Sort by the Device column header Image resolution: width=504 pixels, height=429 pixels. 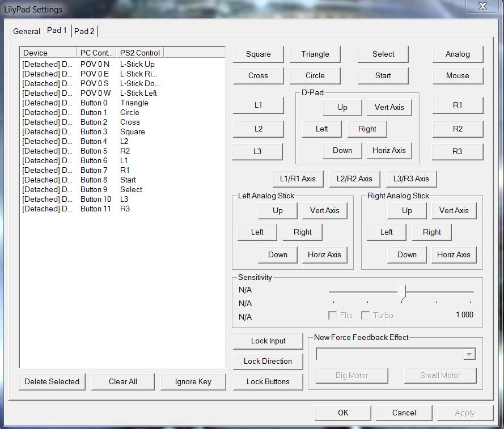[48, 53]
